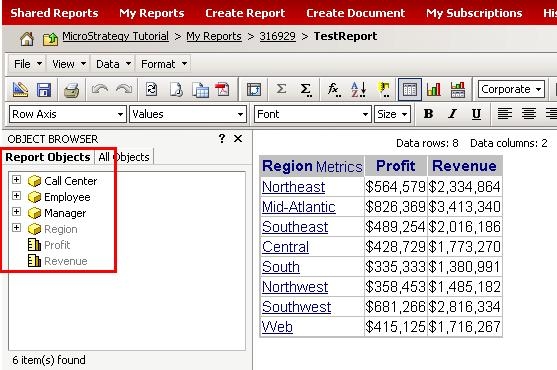Click the Region column header
Viewport: 557px width, 370px height.
[x=287, y=166]
